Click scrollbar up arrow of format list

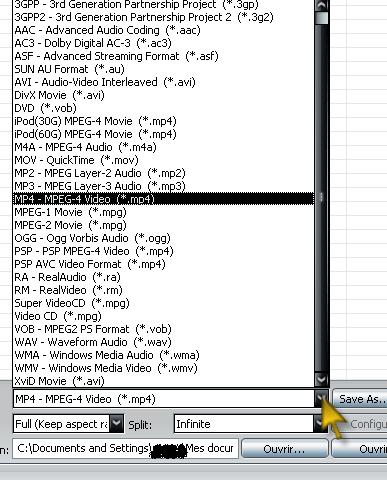point(322,5)
